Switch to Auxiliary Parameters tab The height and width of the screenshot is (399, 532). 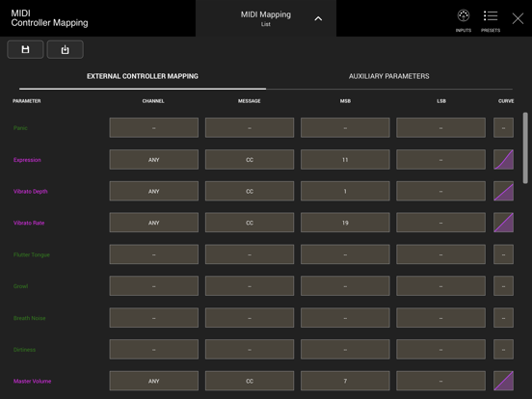tap(388, 76)
